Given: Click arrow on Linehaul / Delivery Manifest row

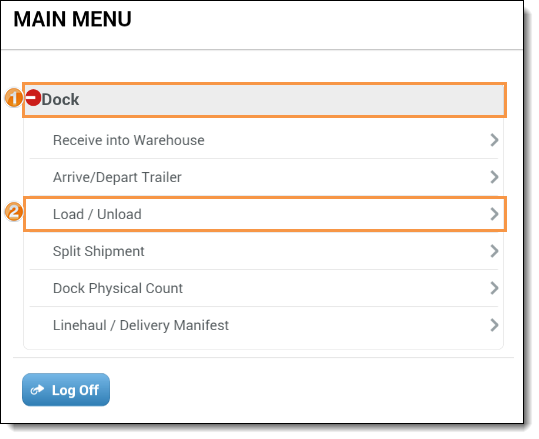Looking at the screenshot, I should click(x=494, y=325).
